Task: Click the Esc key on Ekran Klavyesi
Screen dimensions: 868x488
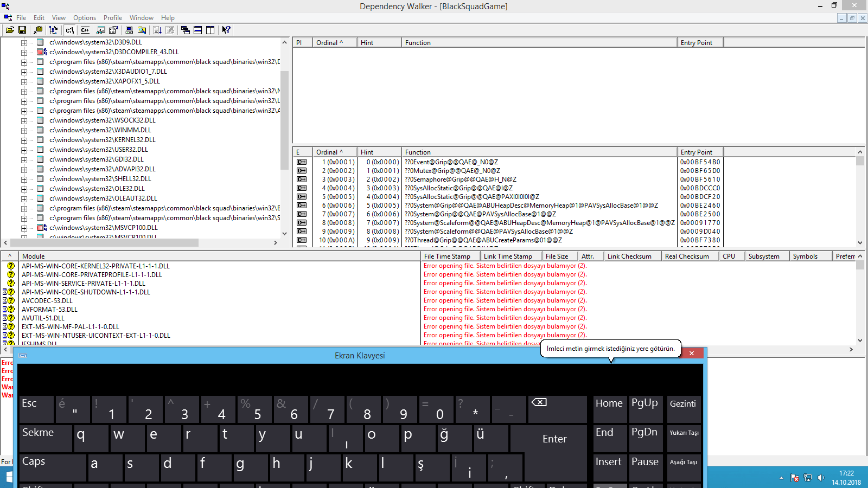Action: click(x=36, y=409)
